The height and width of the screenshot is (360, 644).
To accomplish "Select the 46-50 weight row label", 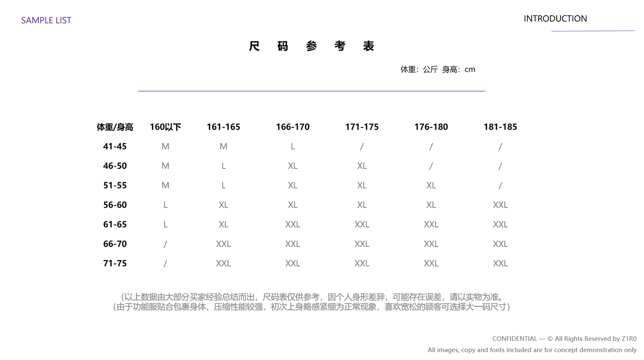I will coord(115,166).
